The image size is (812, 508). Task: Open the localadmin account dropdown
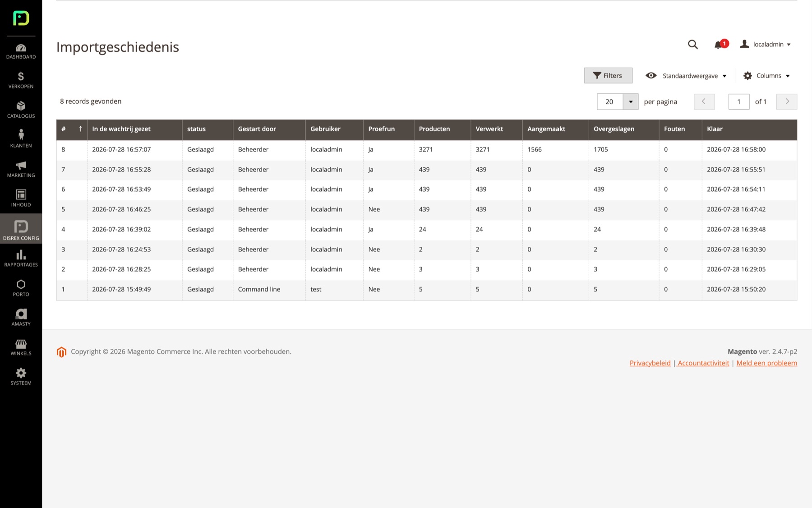pos(766,44)
